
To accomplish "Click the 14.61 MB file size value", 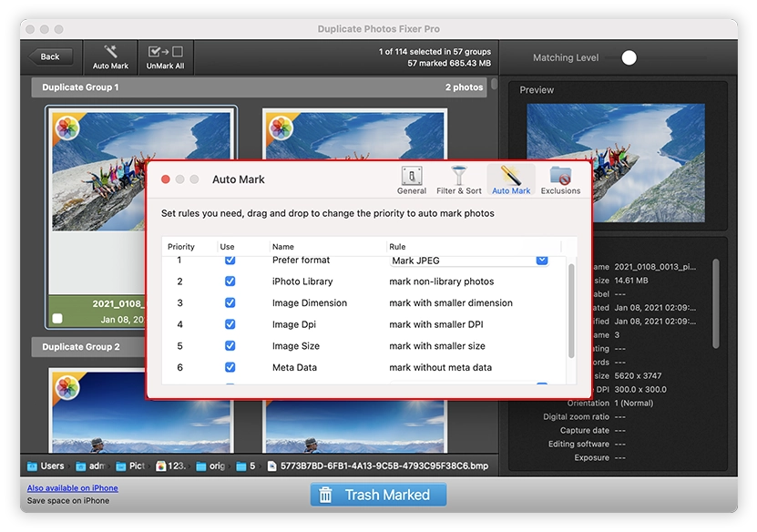I will (631, 281).
